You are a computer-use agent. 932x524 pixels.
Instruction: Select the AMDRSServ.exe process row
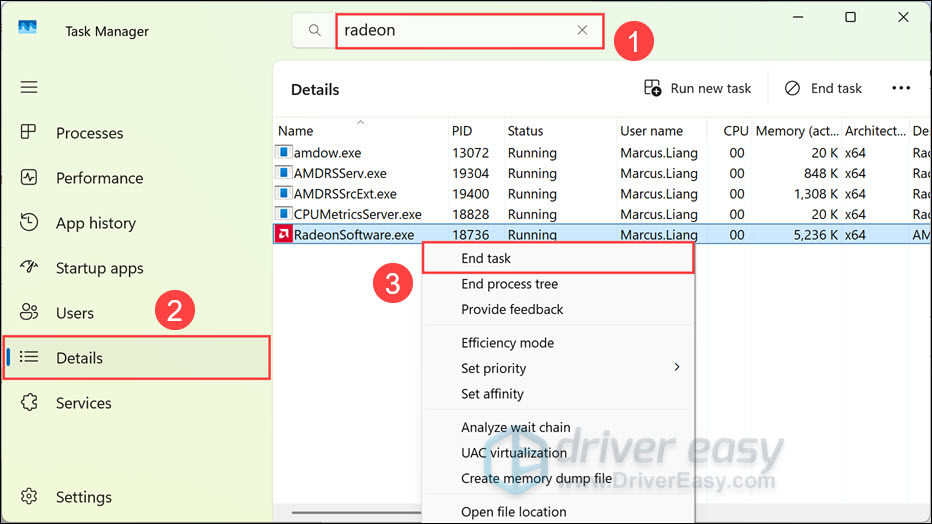click(340, 174)
